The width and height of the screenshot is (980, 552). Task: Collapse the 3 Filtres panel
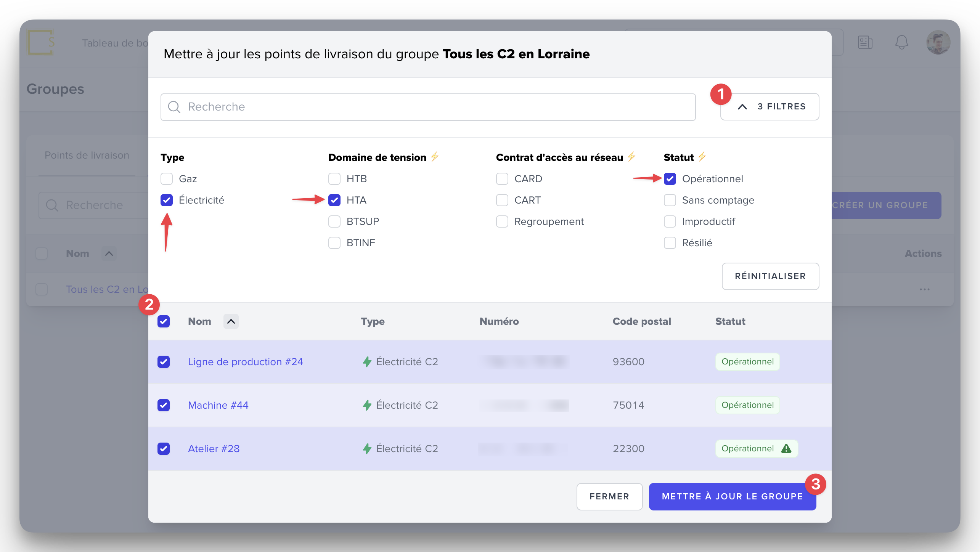tap(770, 107)
